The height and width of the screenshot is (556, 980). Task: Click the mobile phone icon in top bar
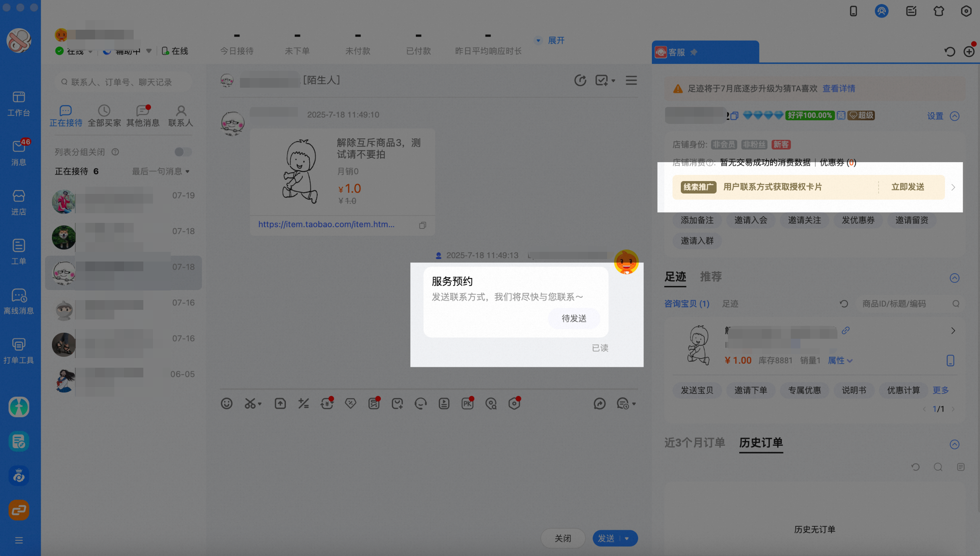pyautogui.click(x=853, y=11)
